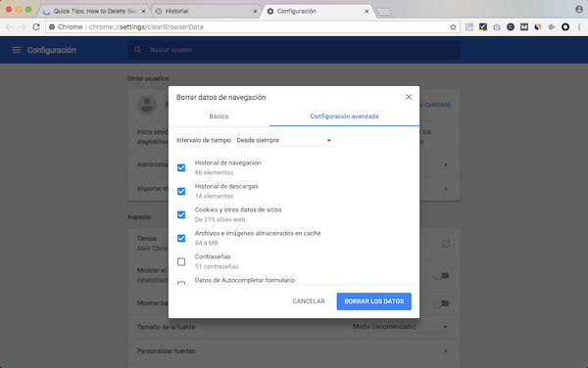This screenshot has height=368, width=588.
Task: Click the search magnifier icon
Action: [x=137, y=50]
